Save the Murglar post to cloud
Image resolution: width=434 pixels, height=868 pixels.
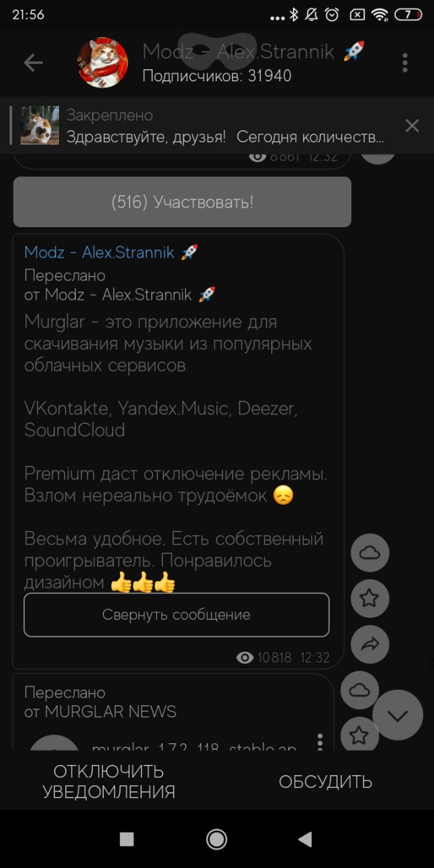370,553
